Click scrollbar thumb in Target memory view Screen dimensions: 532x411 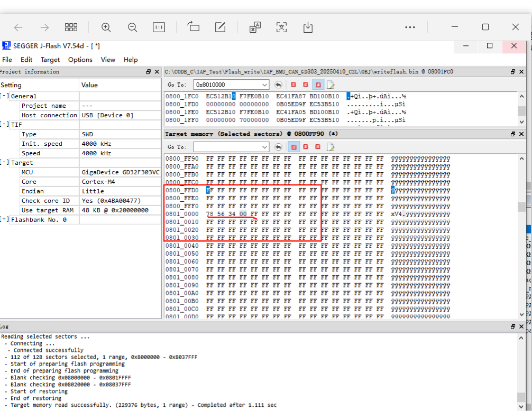tap(521, 207)
